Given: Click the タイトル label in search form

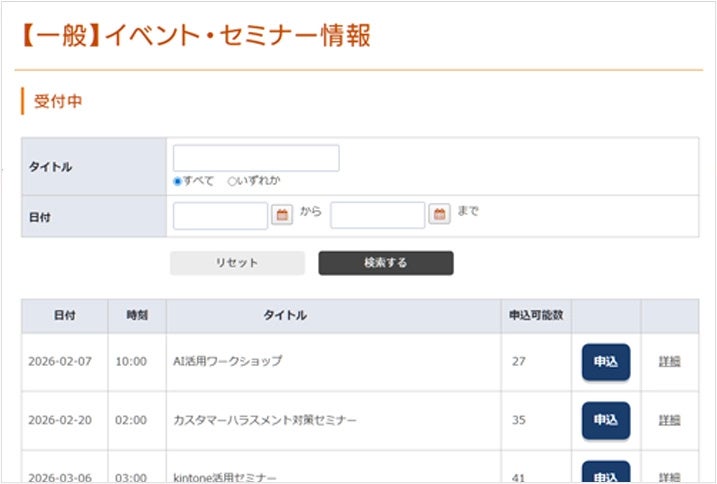Looking at the screenshot, I should (50, 167).
